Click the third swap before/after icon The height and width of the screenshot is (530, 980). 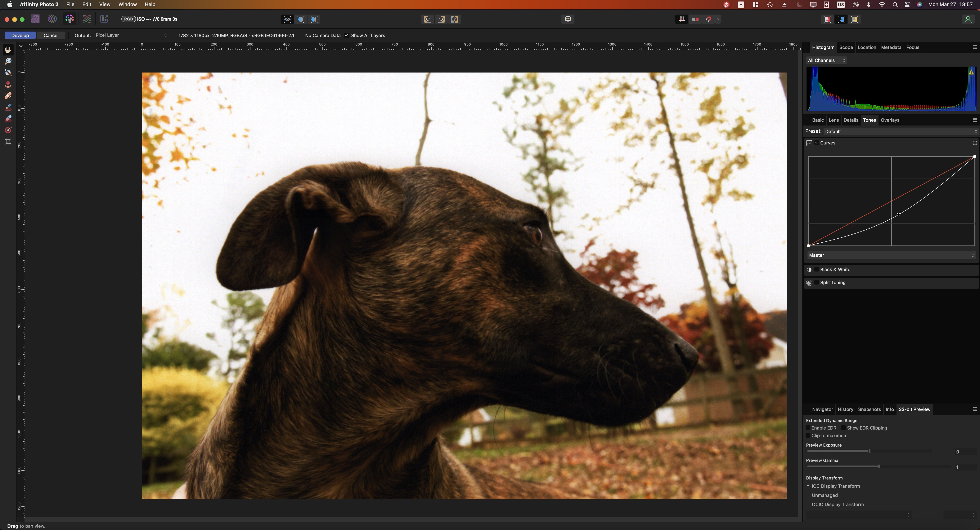[455, 19]
